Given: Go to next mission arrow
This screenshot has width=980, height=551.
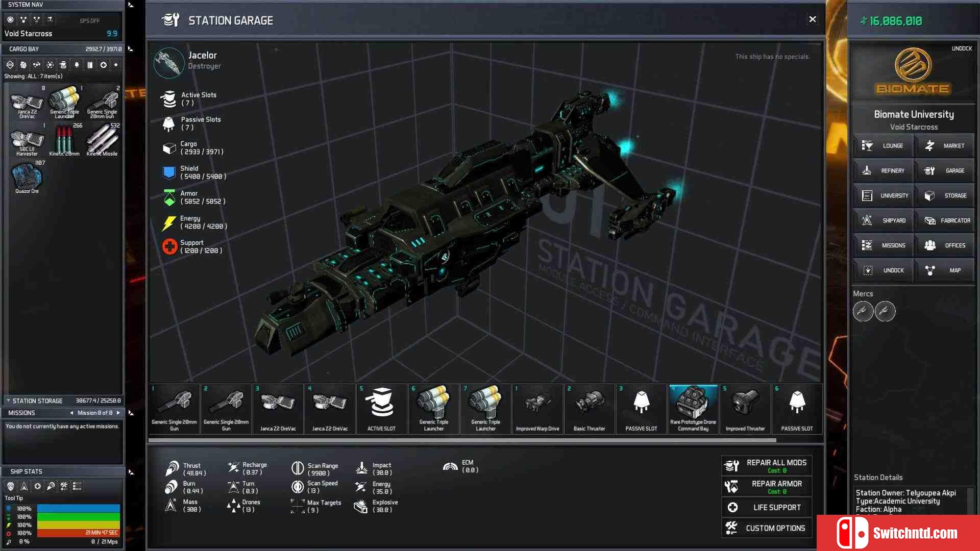Looking at the screenshot, I should pyautogui.click(x=118, y=413).
